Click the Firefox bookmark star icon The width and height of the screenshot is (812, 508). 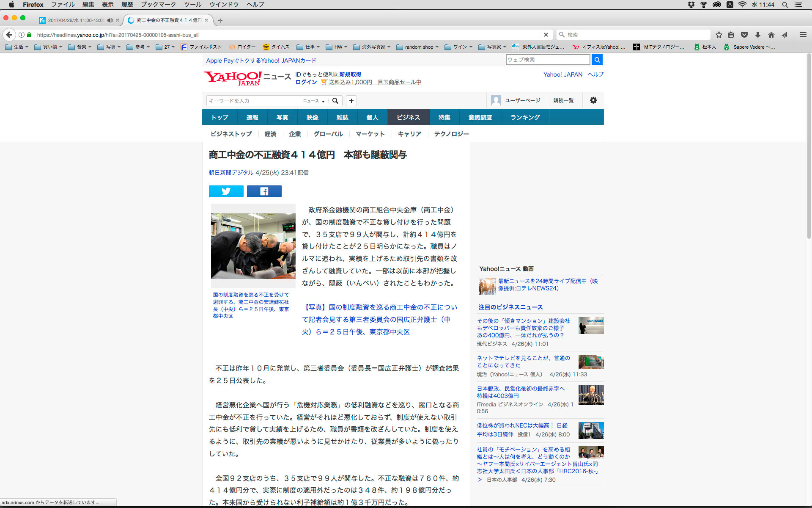tap(719, 35)
